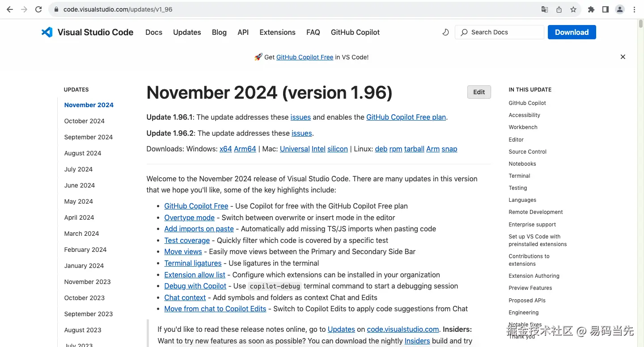Viewport: 644px width, 347px height.
Task: Open the Add imports on paste link
Action: pos(199,229)
